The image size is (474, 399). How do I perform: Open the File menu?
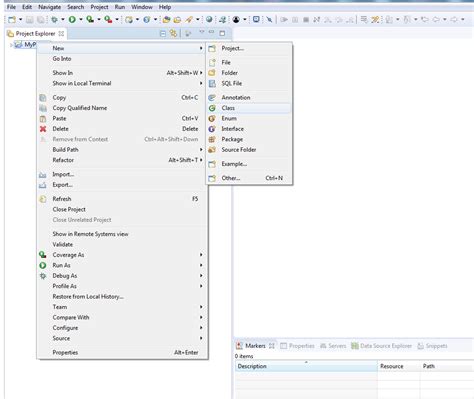(11, 7)
